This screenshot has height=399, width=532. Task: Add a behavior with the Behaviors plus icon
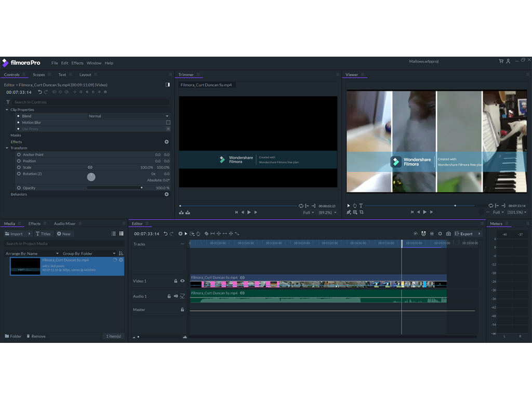[x=167, y=194]
